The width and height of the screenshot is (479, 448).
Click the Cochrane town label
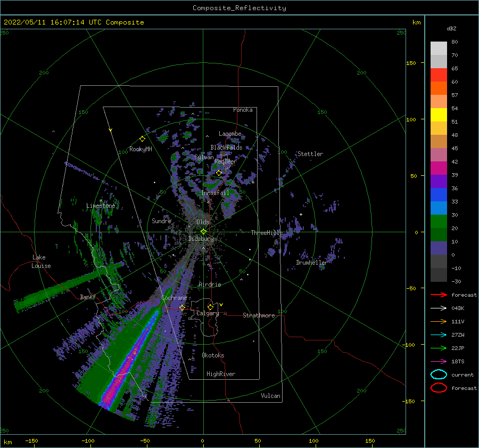pyautogui.click(x=174, y=298)
